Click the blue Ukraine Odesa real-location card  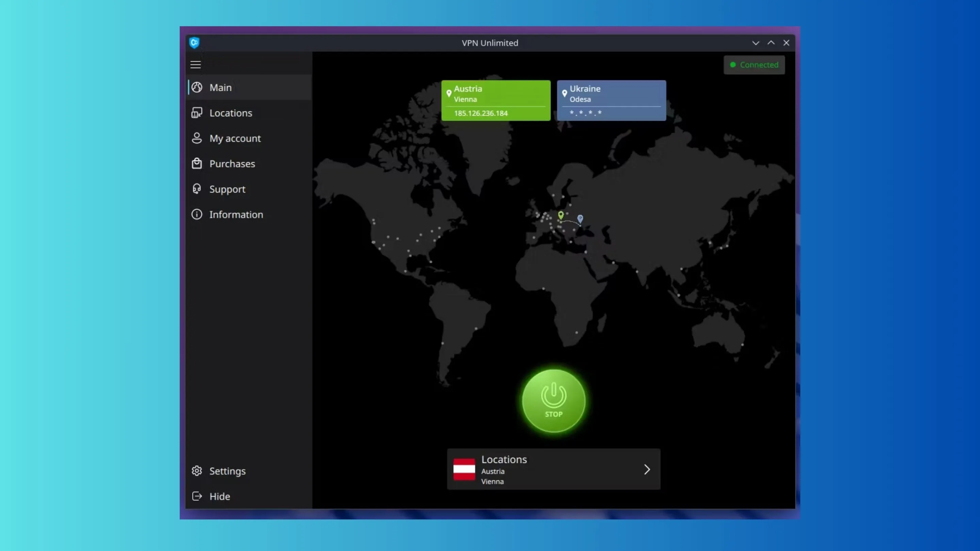[x=611, y=100]
